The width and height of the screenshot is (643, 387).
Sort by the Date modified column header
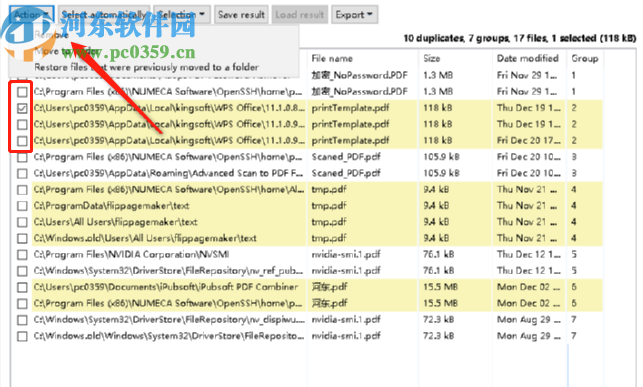[x=527, y=58]
